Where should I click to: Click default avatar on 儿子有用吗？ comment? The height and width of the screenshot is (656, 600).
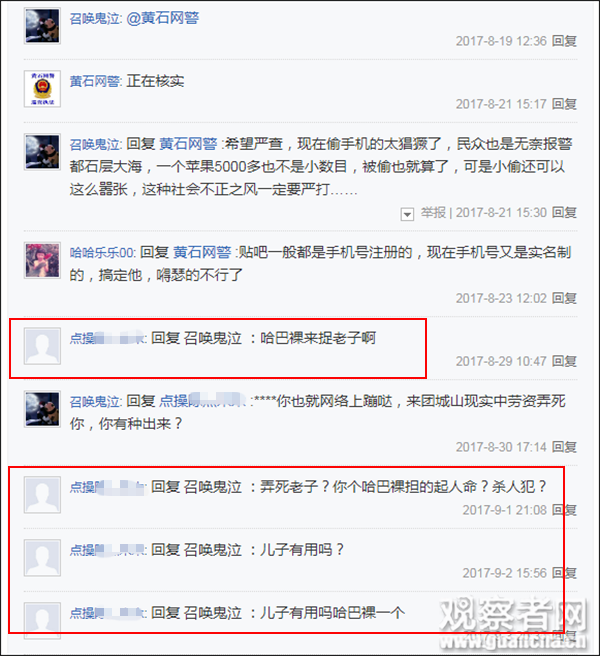pyautogui.click(x=42, y=558)
